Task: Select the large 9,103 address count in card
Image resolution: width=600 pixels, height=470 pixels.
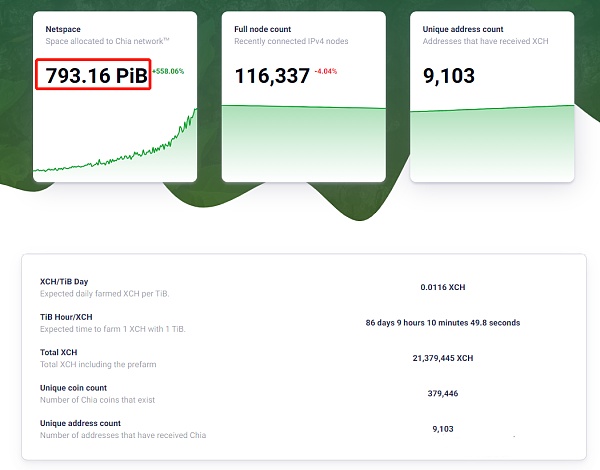Action: tap(447, 75)
